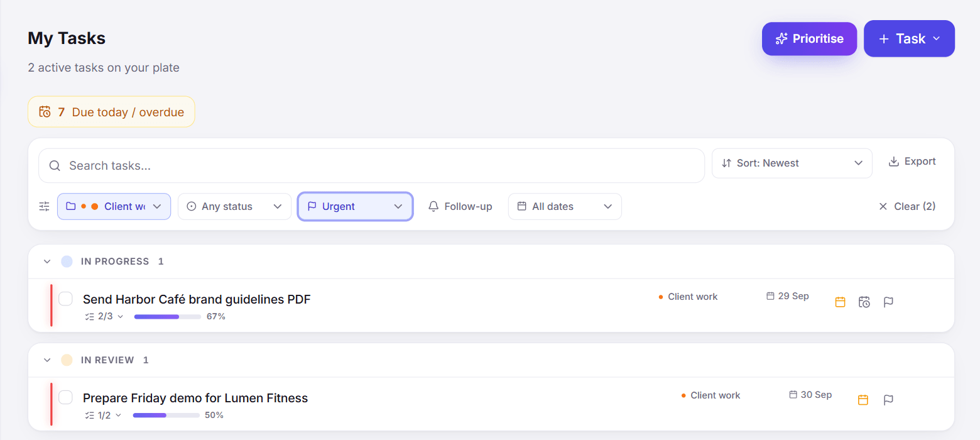980x440 pixels.
Task: Click the + Task button
Action: 909,39
